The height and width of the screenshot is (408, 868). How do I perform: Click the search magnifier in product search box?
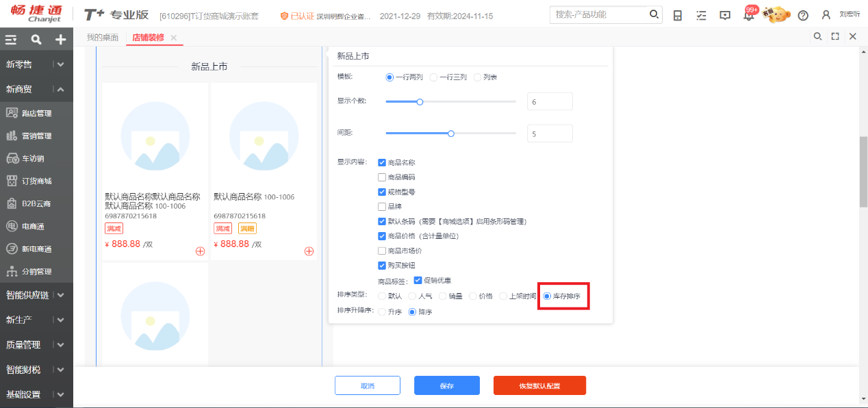tap(654, 14)
